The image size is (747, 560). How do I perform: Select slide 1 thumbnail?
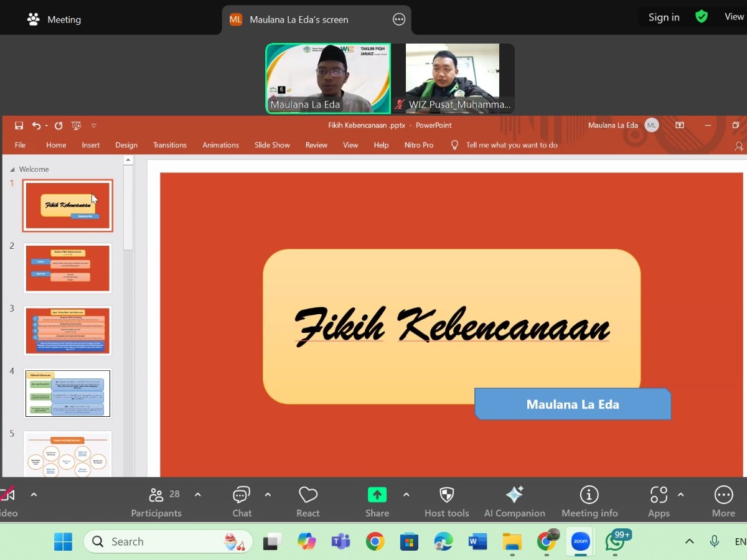68,205
